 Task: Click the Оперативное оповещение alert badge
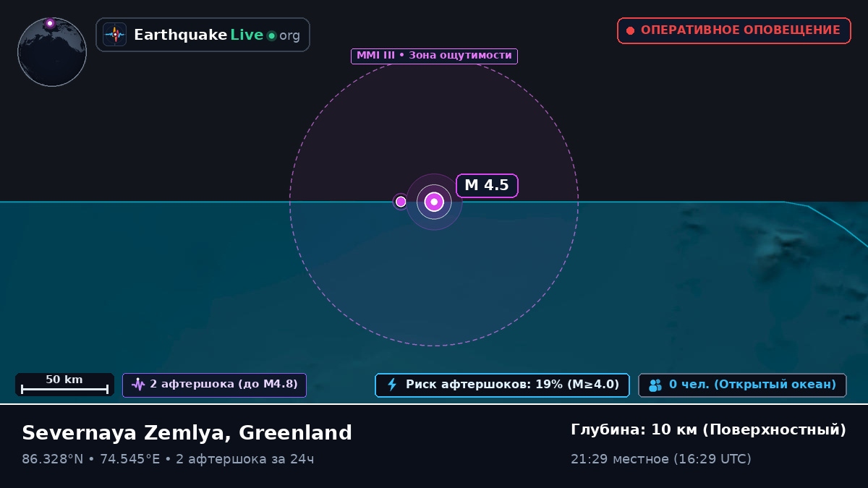click(734, 30)
